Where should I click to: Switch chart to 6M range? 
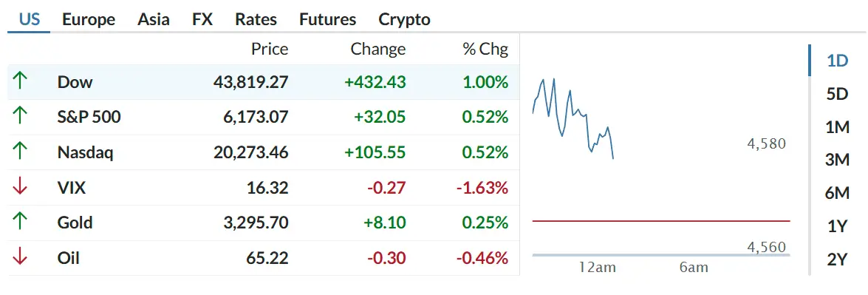[x=837, y=193]
